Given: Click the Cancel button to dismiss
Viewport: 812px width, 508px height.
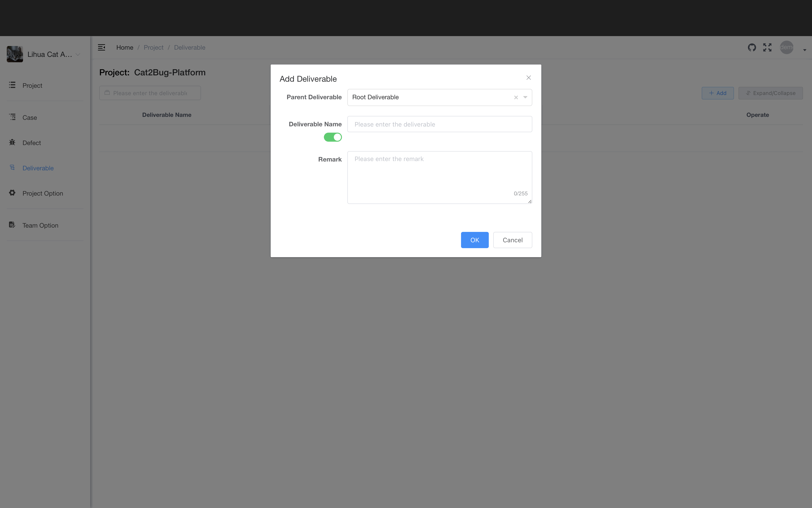Looking at the screenshot, I should pyautogui.click(x=512, y=239).
